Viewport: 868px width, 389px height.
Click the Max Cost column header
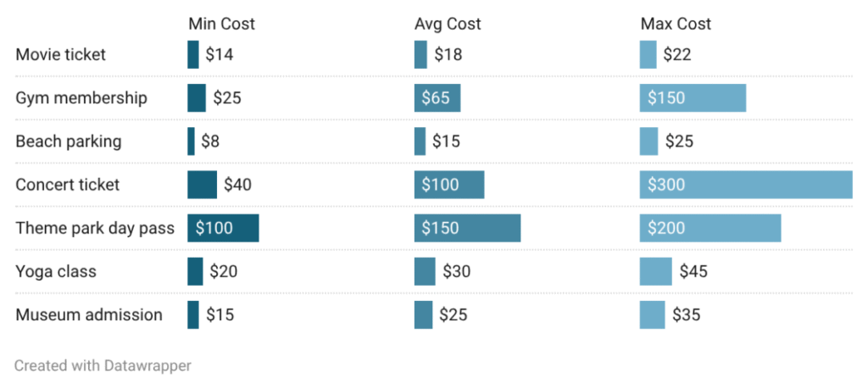click(x=676, y=24)
